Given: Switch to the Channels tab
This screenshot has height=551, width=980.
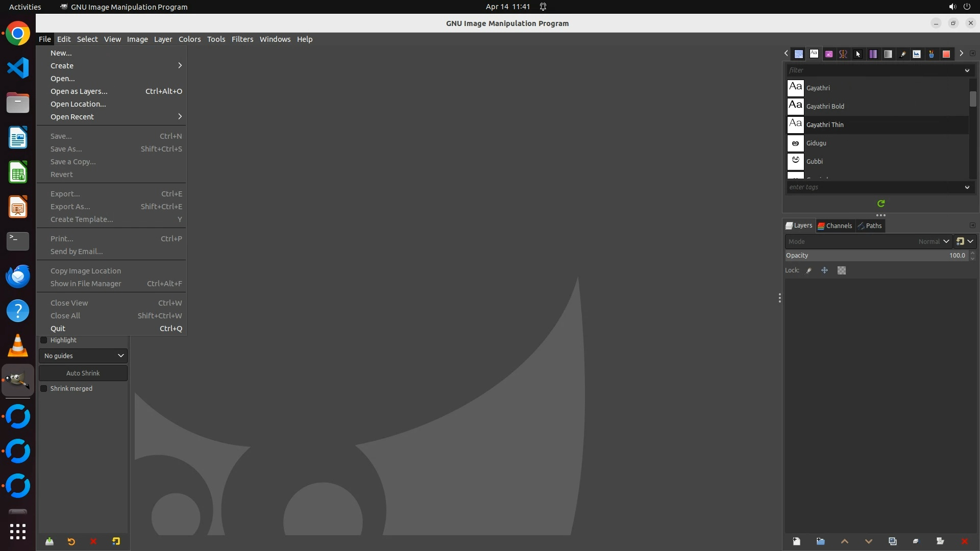Looking at the screenshot, I should coord(835,226).
